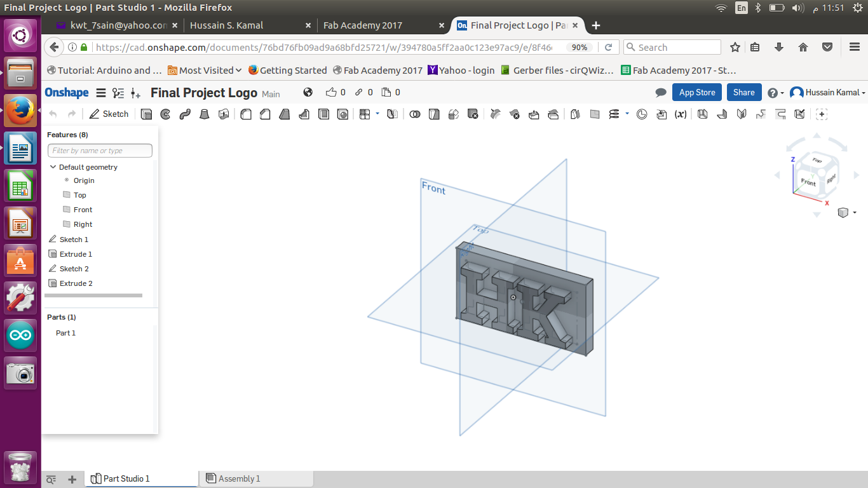Select the Extrude tool in the toolbar
Image resolution: width=868 pixels, height=488 pixels.
146,114
